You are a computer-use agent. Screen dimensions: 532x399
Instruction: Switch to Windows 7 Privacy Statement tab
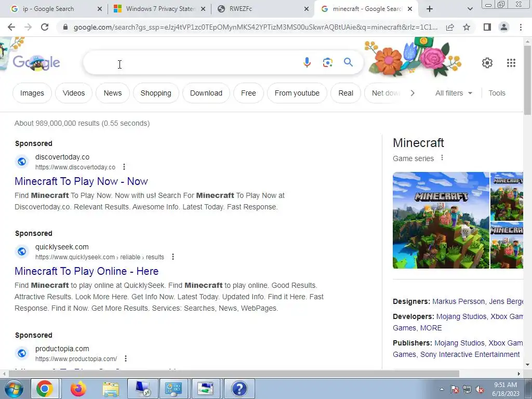point(161,9)
